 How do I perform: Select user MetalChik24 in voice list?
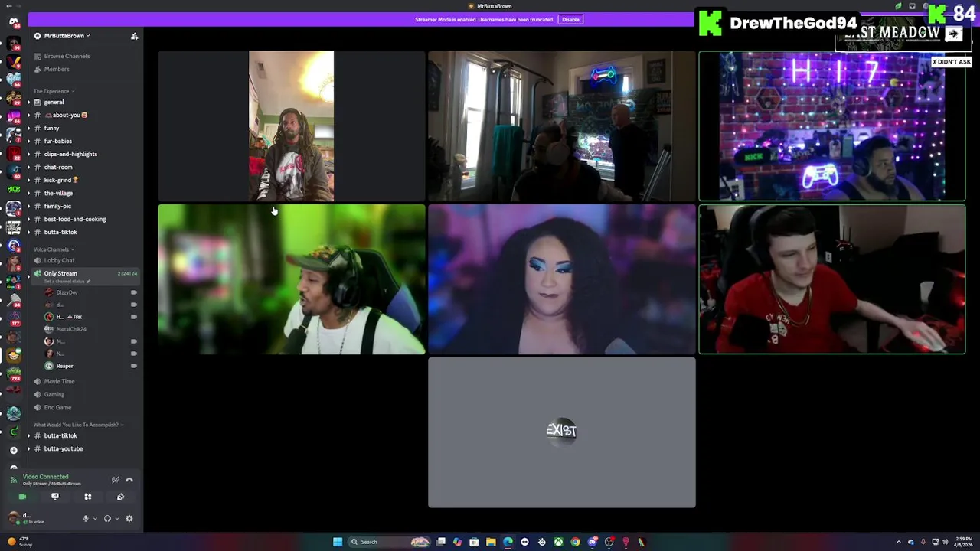71,329
